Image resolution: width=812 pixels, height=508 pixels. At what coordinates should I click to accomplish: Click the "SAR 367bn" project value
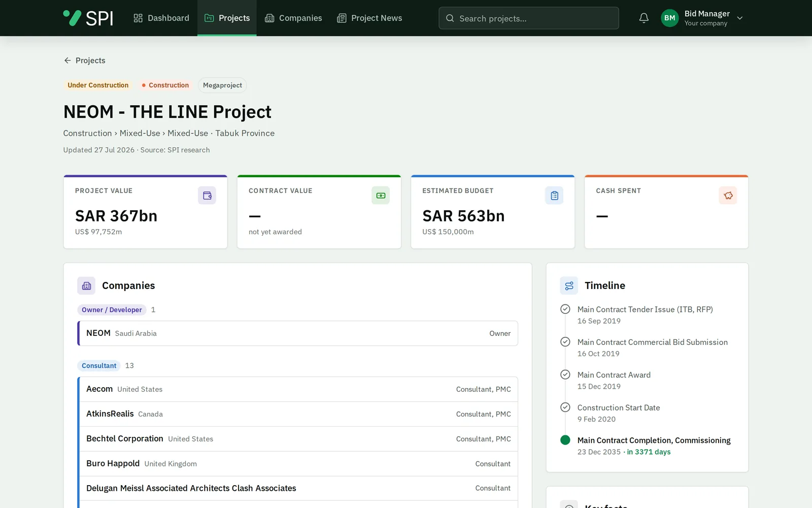(116, 216)
